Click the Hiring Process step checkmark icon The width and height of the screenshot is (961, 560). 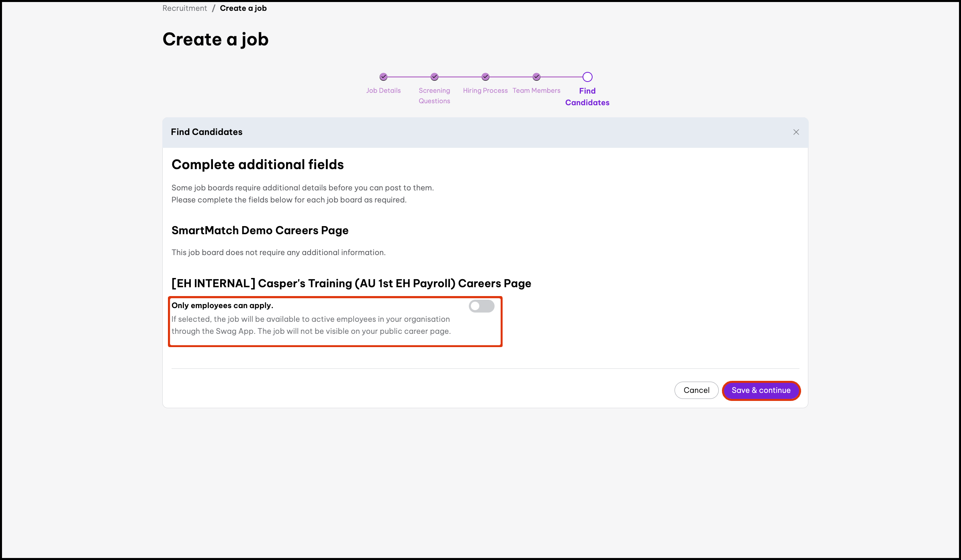point(485,77)
